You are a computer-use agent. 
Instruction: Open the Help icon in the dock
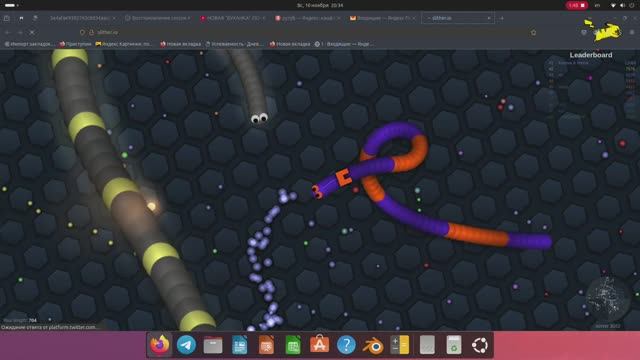(346, 345)
